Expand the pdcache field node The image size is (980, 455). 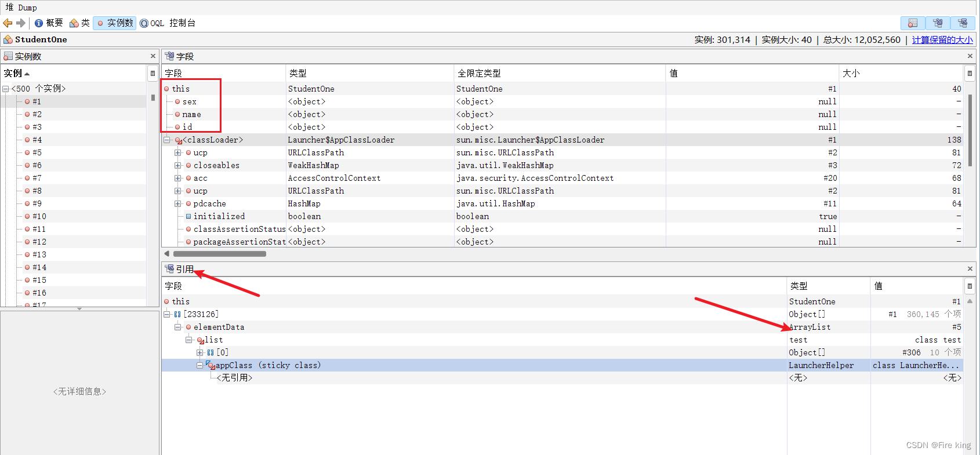[178, 203]
